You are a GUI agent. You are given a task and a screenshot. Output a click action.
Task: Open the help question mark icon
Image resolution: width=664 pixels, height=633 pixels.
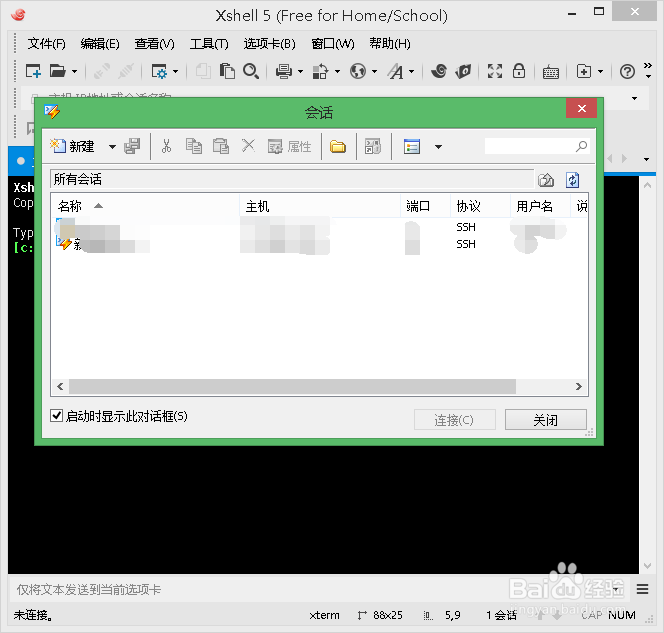tap(627, 71)
